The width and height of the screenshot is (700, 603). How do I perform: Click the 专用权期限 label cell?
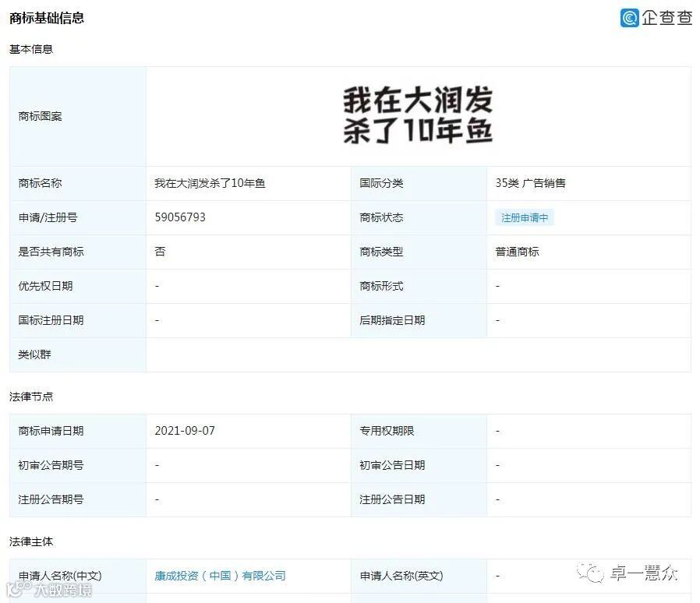click(x=419, y=431)
